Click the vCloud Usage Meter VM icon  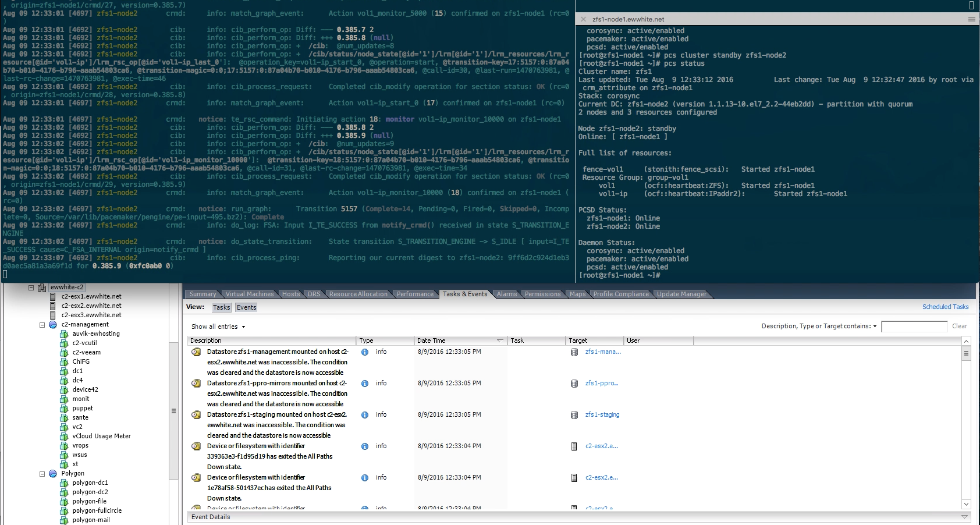[x=64, y=436]
